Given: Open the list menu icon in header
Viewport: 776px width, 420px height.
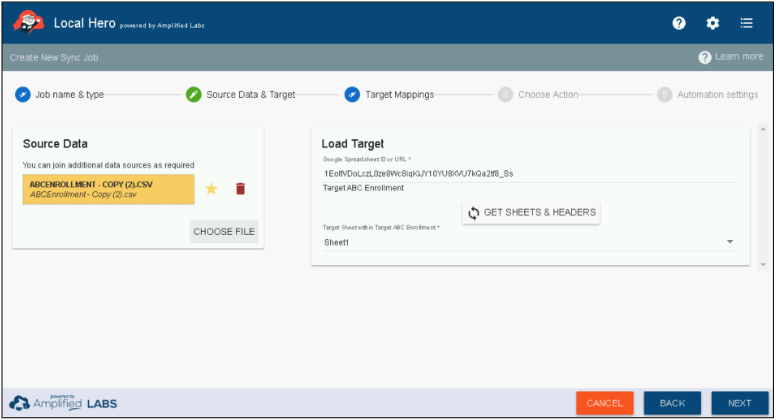Looking at the screenshot, I should [x=746, y=23].
